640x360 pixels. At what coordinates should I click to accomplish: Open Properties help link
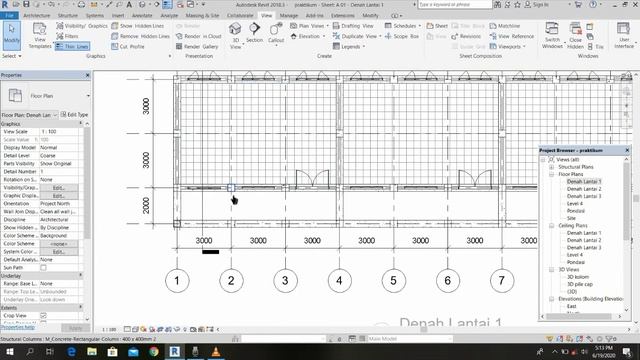(x=18, y=327)
